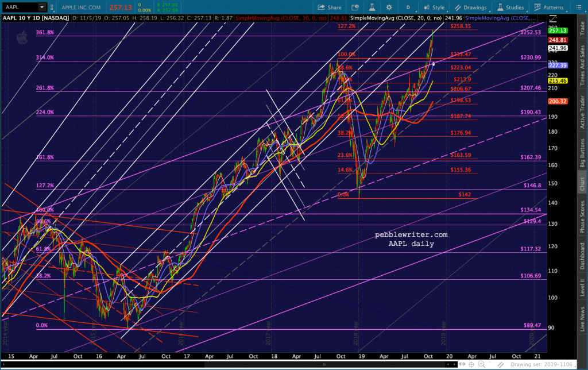Click the 361.8% Fibonacci percentage label
This screenshot has height=370, width=588.
coord(45,32)
